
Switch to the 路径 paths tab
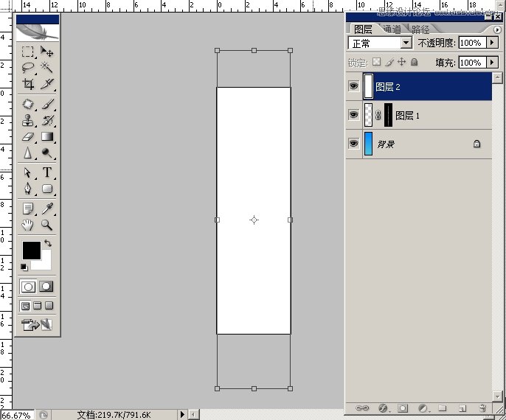click(x=420, y=29)
